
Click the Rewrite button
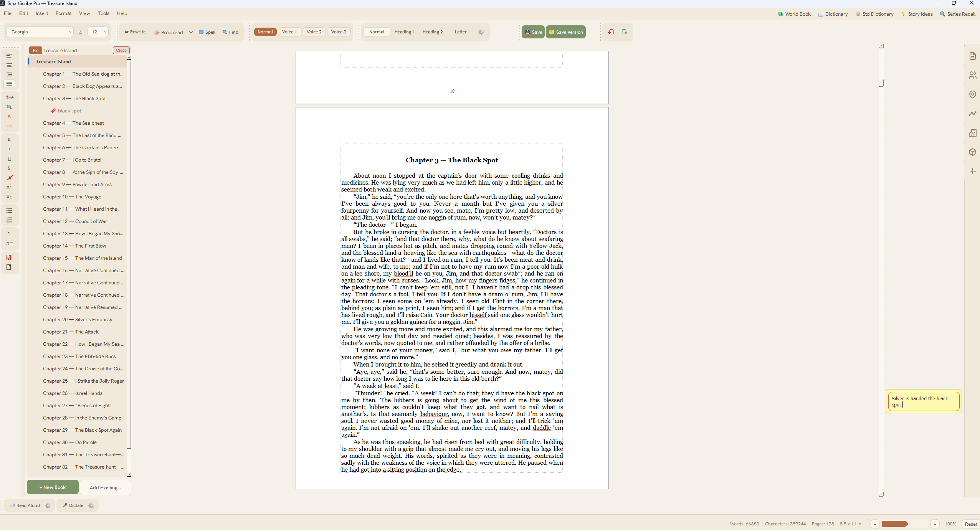point(135,32)
